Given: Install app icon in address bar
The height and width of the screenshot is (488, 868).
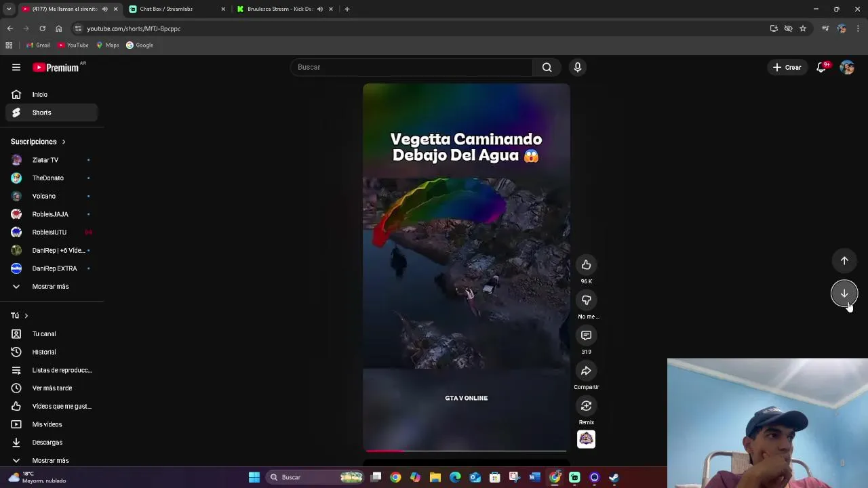Looking at the screenshot, I should tap(774, 28).
